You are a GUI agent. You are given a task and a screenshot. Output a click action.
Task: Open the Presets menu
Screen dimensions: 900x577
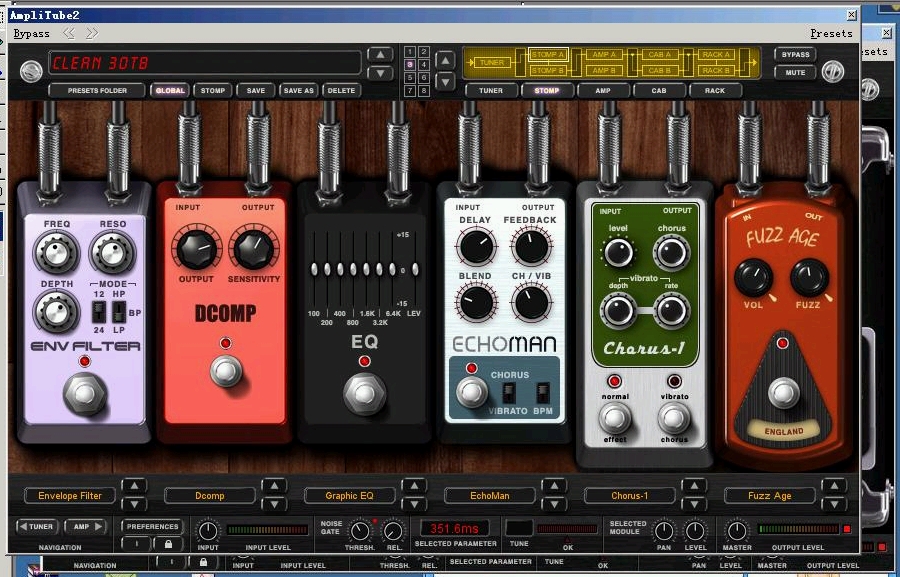[831, 34]
